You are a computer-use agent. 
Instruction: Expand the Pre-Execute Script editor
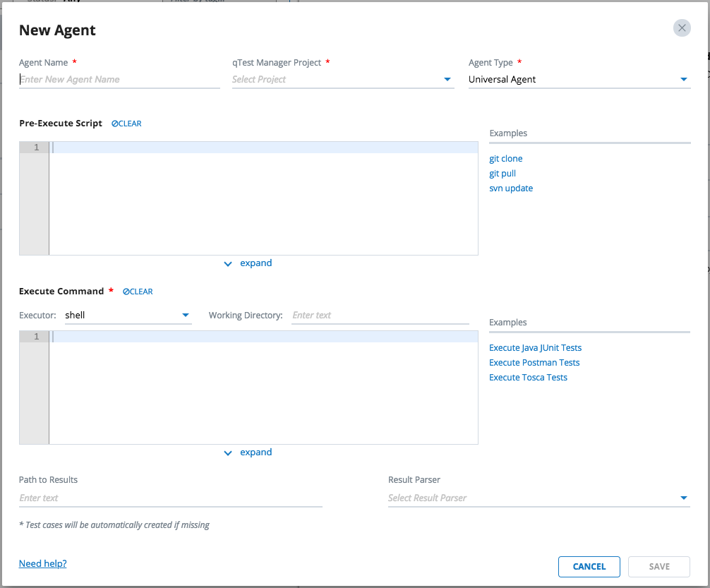[248, 263]
